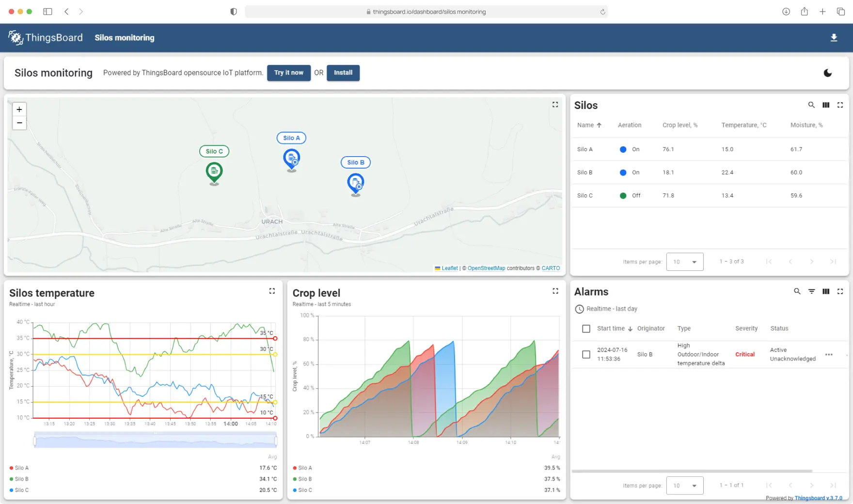Open Alarms items per page dropdown
The width and height of the screenshot is (853, 504).
[684, 486]
